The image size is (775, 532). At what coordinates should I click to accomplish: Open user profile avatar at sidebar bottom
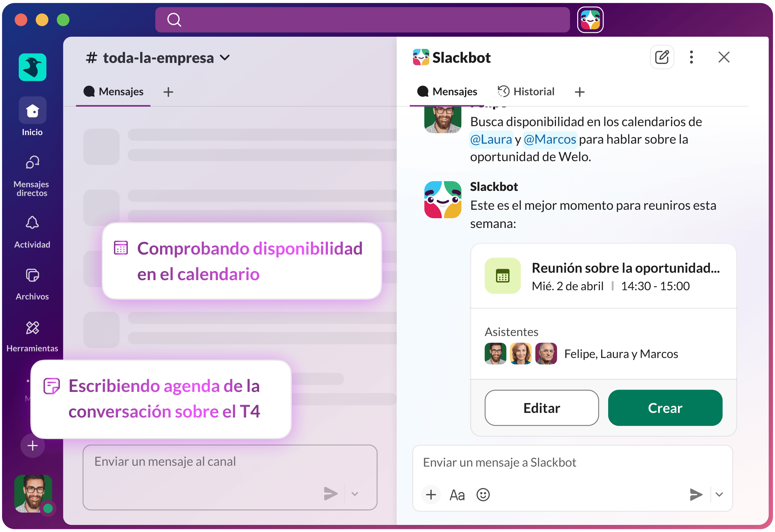(33, 494)
